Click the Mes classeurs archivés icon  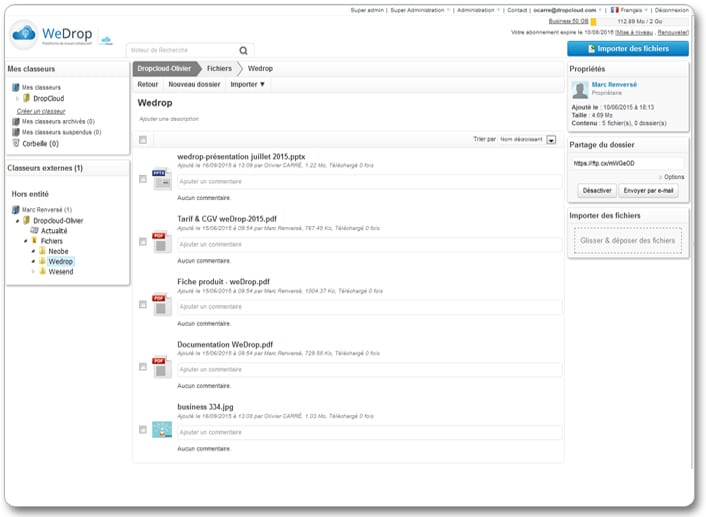16,122
